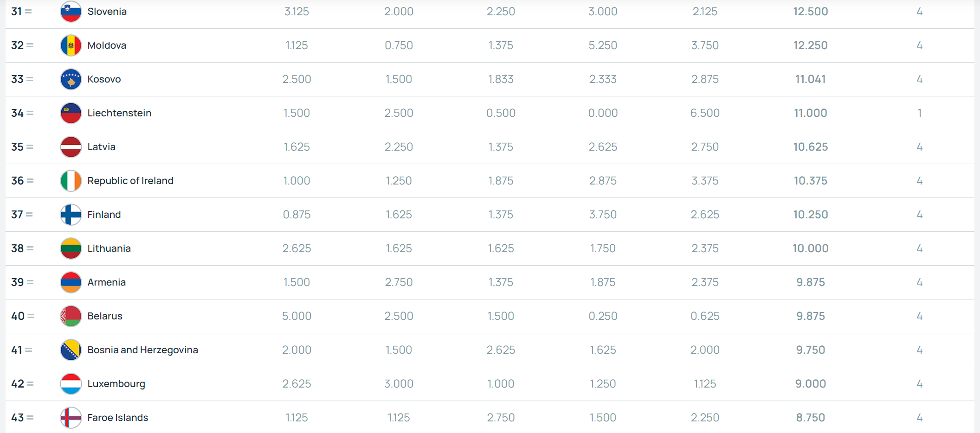The height and width of the screenshot is (433, 980).
Task: Click the Republic of Ireland flag icon
Action: 71,181
